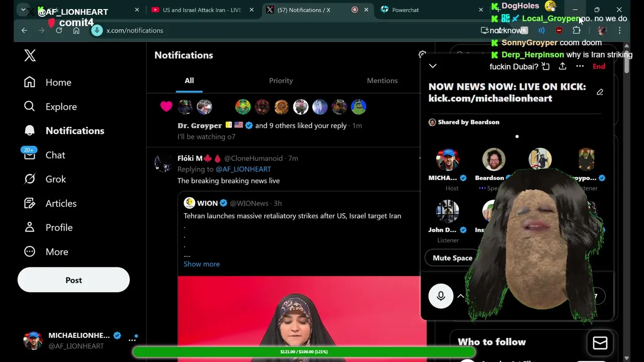Open John D... listener avatar
The height and width of the screenshot is (362, 644).
click(x=447, y=211)
